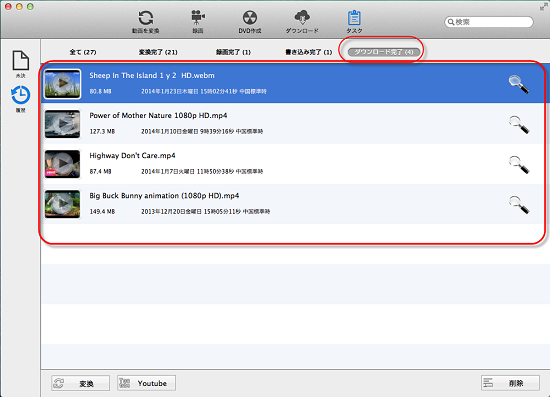Switch to the 録画完了 (1) tab

click(233, 52)
